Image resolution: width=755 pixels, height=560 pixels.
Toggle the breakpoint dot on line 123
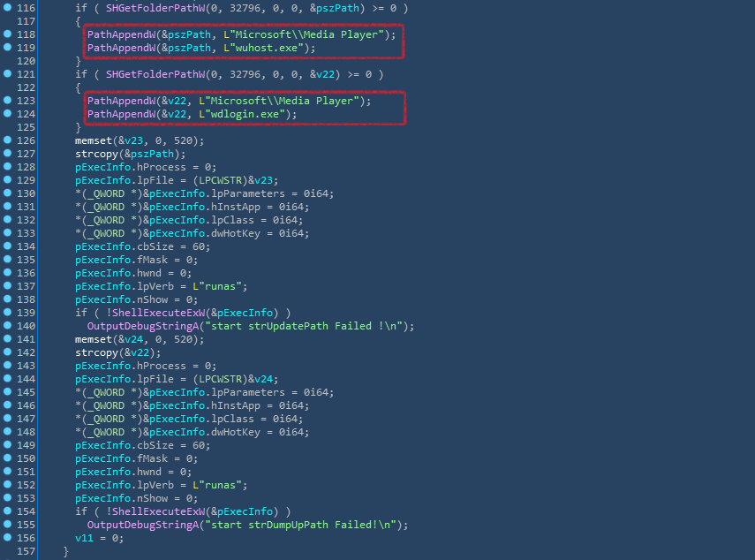[7, 100]
